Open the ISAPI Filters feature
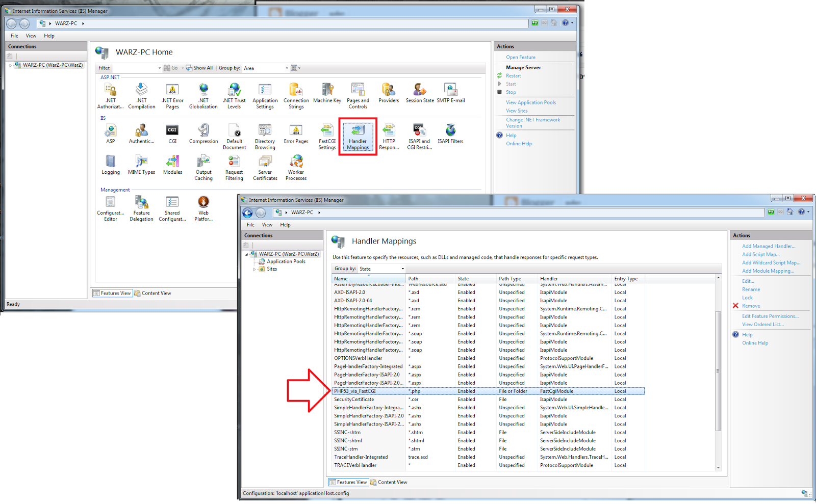The image size is (816, 504). (451, 134)
